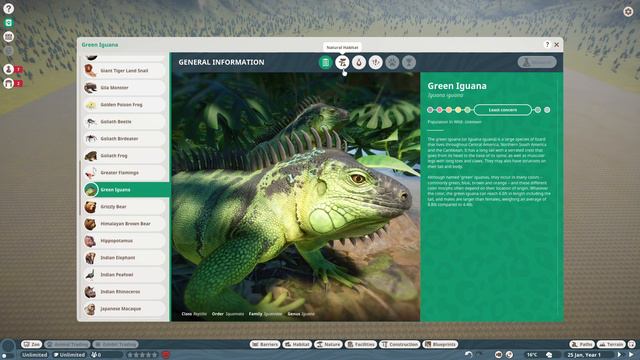The height and width of the screenshot is (360, 640).
Task: Close the Zoopedia window
Action: point(556,44)
